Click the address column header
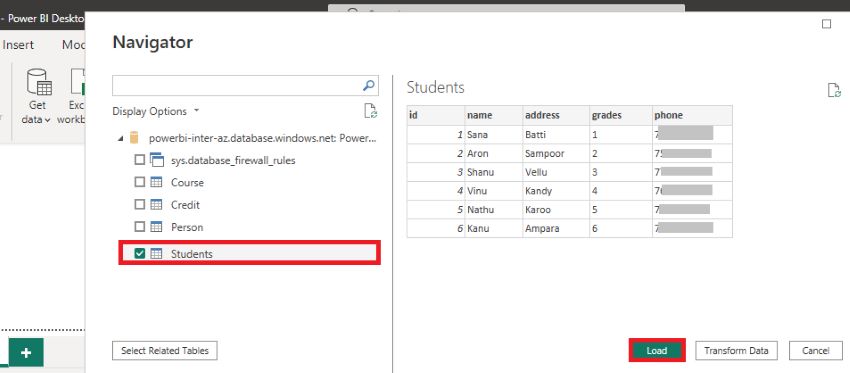 (x=556, y=115)
